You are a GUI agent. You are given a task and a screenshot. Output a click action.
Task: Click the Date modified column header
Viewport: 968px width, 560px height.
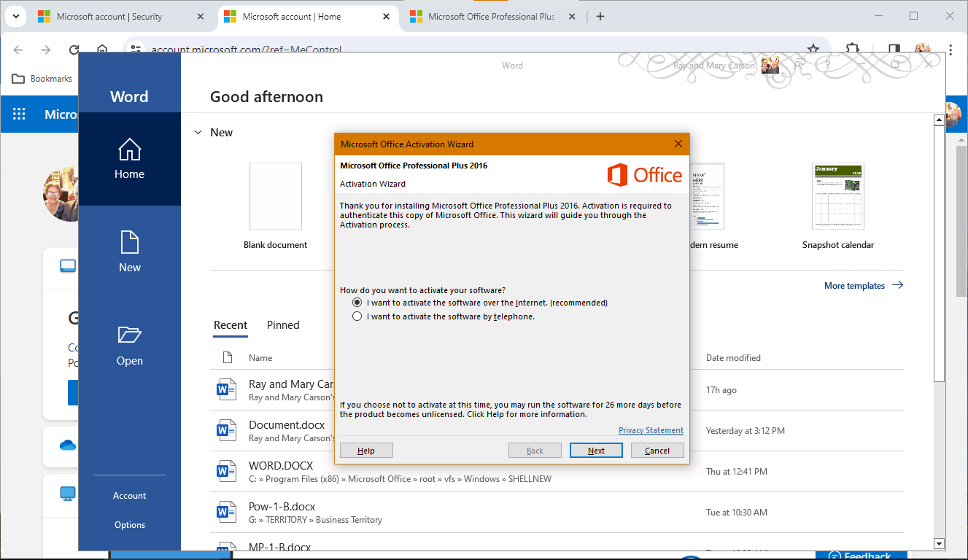click(x=733, y=358)
